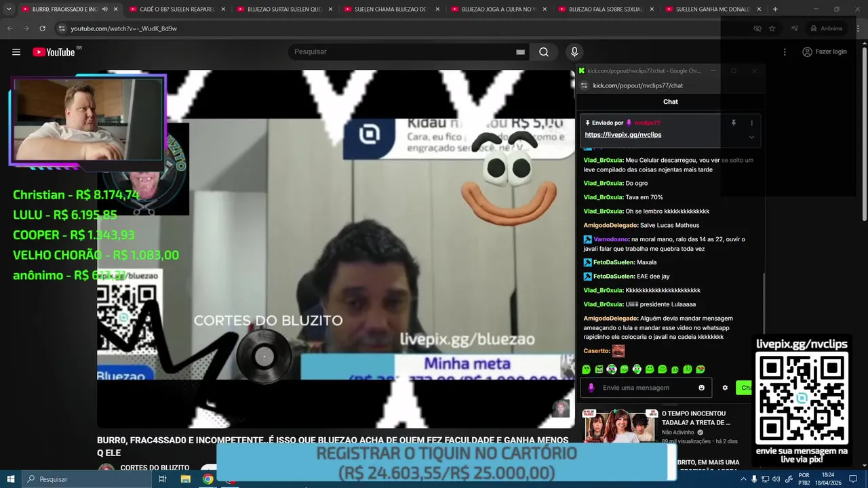This screenshot has height=488, width=868.
Task: Open the Anônima incognito profile button
Action: click(826, 28)
